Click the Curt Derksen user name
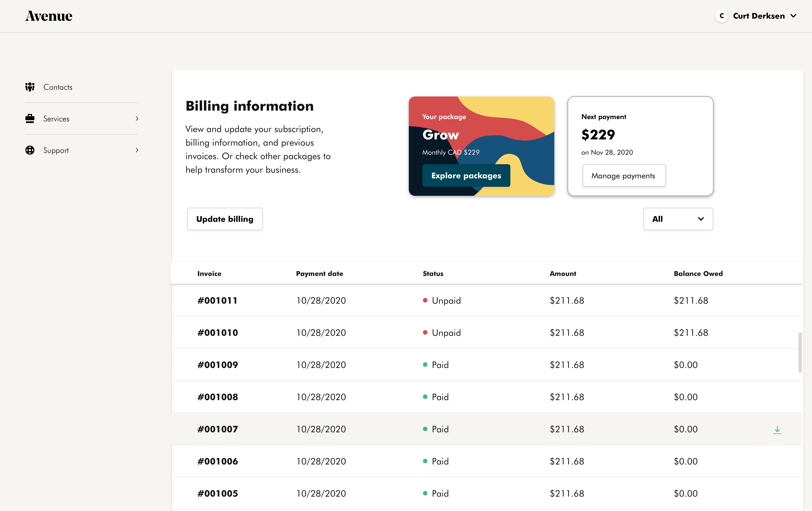The image size is (812, 511). pos(759,16)
